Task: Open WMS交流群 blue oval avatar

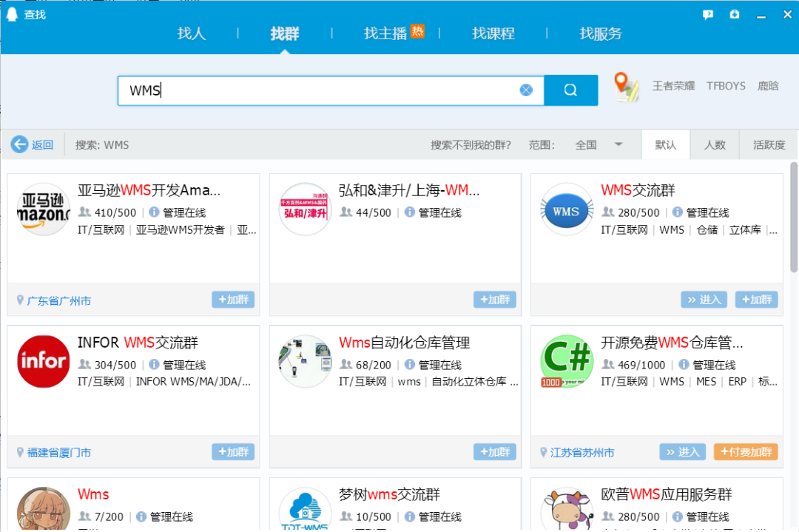Action: point(566,209)
